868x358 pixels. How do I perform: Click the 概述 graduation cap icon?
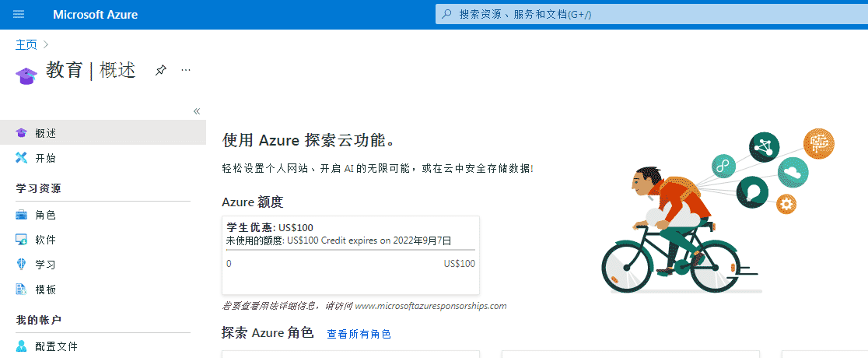pyautogui.click(x=21, y=133)
